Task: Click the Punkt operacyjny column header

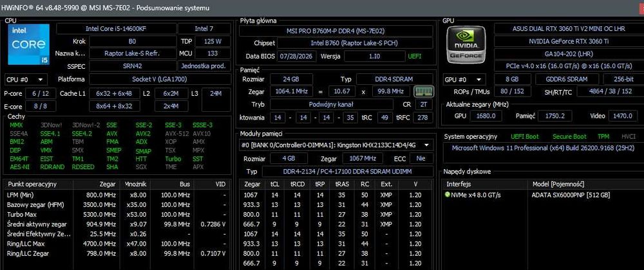Action: coord(39,184)
